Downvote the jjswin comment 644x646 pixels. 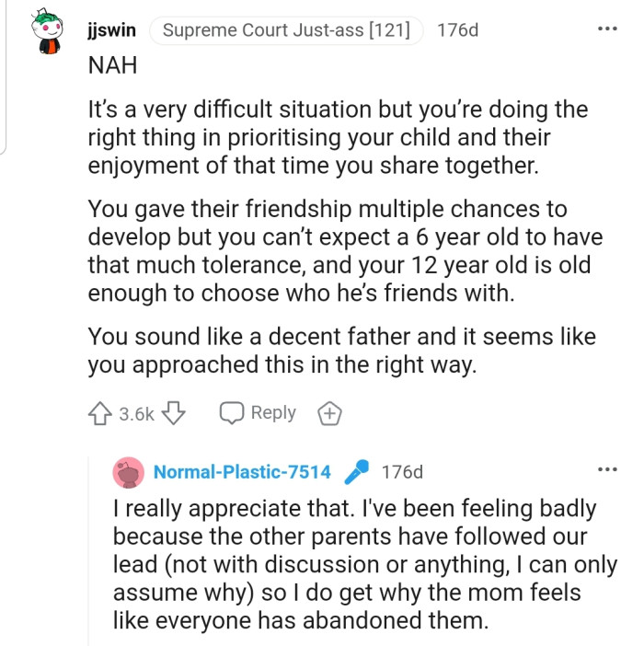(172, 414)
